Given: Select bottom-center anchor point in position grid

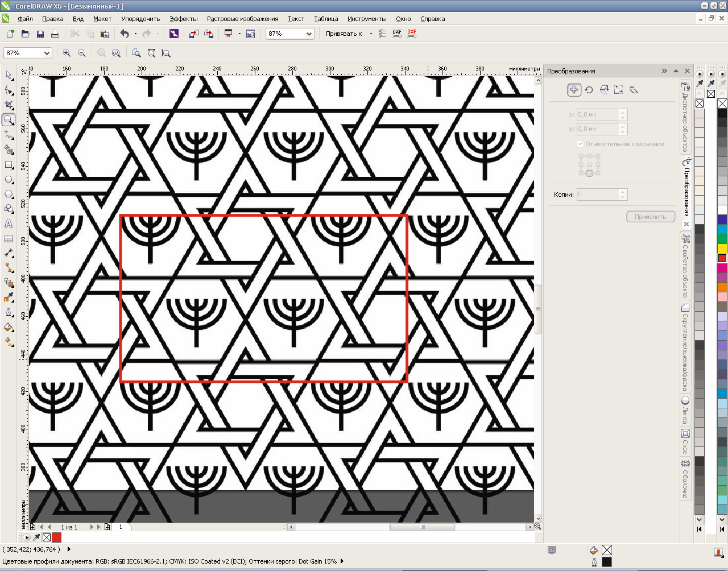Looking at the screenshot, I should 589,173.
